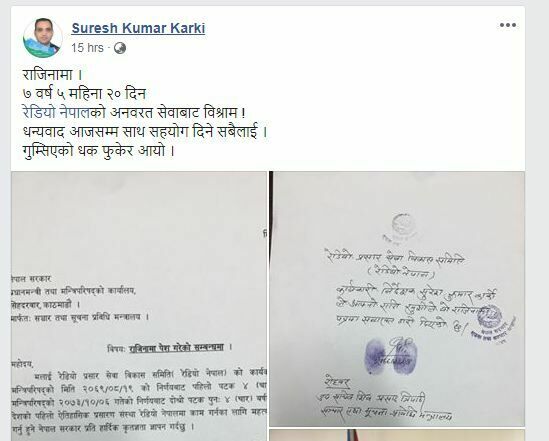Click the letter's महोदय salutation line

coord(22,364)
